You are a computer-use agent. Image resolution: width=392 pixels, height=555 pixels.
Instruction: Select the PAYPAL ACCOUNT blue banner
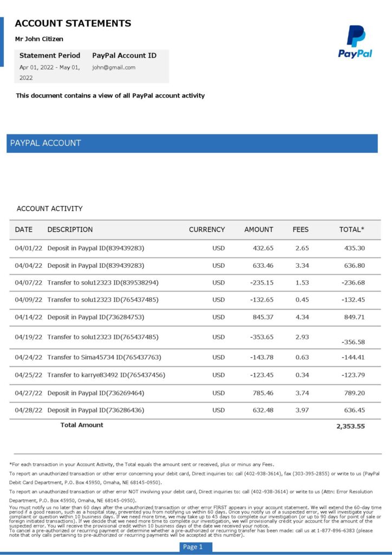[192, 143]
